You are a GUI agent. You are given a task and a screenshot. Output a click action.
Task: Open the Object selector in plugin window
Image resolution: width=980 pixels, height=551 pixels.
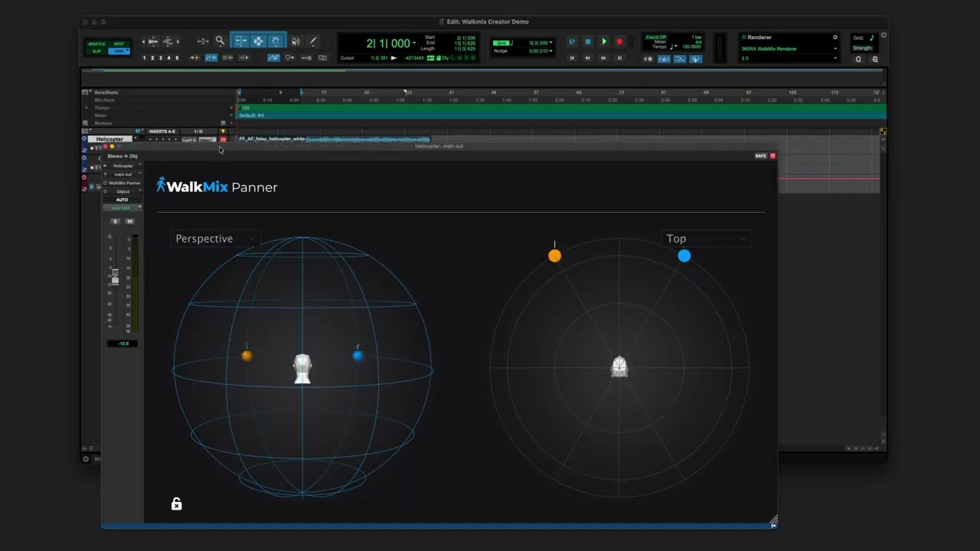coord(123,191)
